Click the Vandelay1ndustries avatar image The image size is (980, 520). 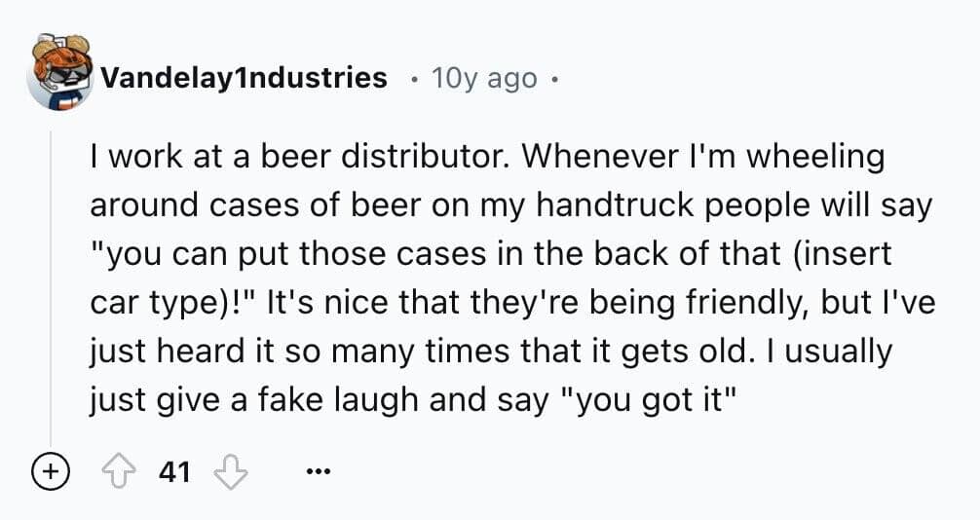click(57, 74)
